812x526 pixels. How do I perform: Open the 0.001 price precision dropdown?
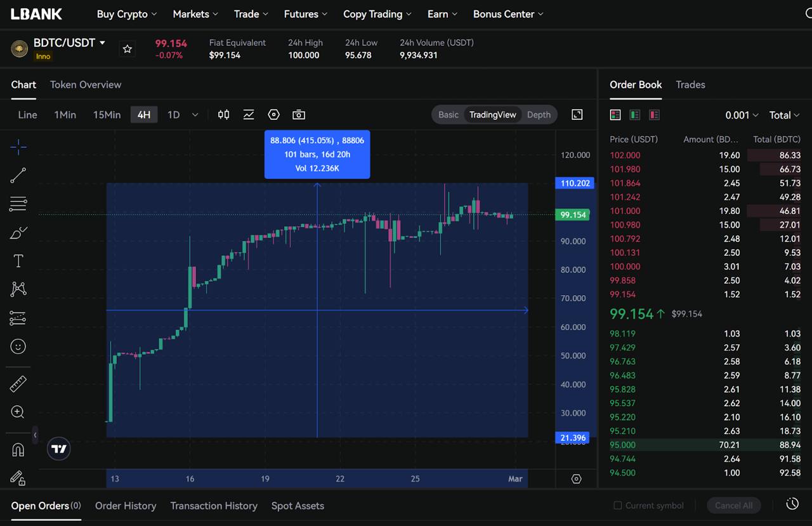[x=742, y=115]
